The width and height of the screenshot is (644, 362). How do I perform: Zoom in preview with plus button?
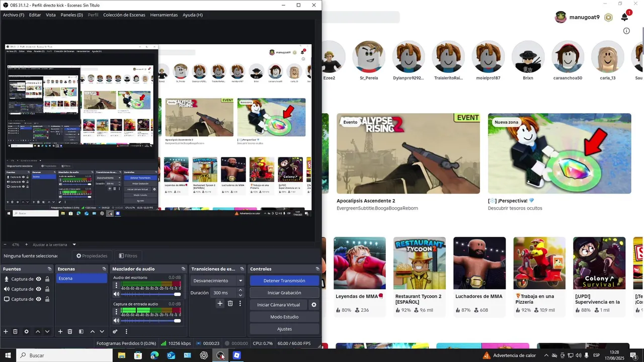coord(26,245)
